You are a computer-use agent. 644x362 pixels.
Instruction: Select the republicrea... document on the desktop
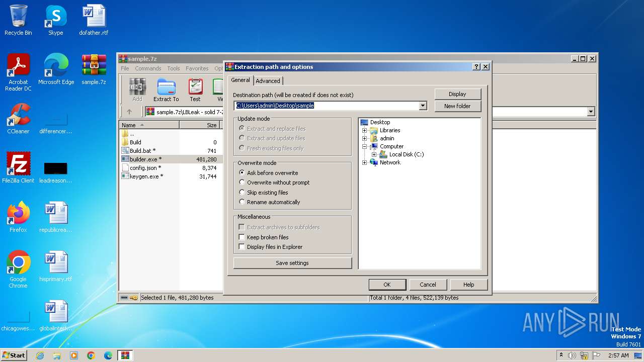tap(56, 217)
